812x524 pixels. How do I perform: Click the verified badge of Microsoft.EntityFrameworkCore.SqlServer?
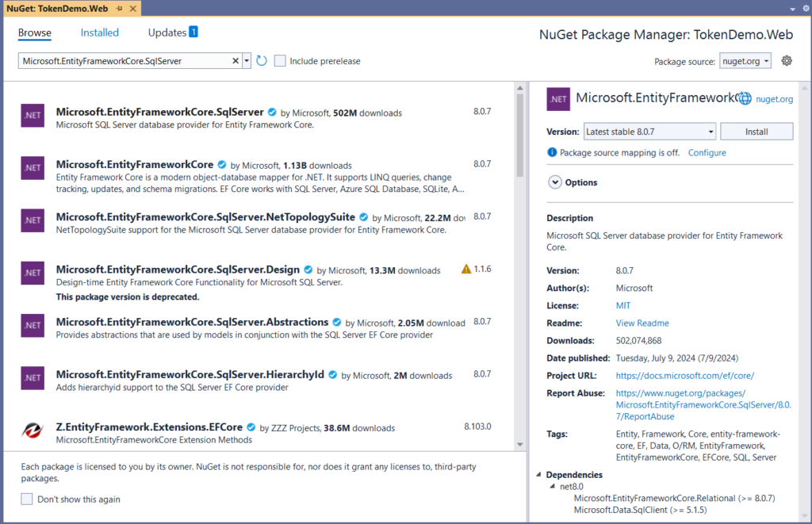pyautogui.click(x=272, y=112)
